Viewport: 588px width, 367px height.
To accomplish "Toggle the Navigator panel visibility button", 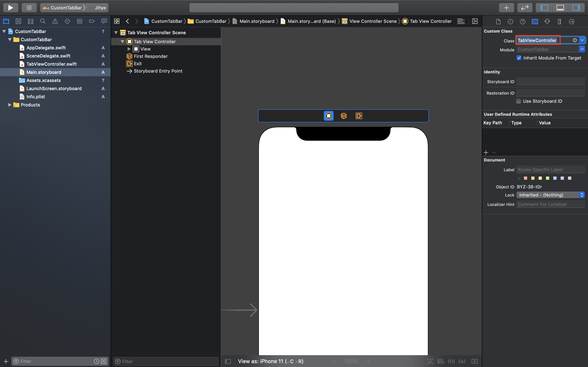I will point(544,8).
